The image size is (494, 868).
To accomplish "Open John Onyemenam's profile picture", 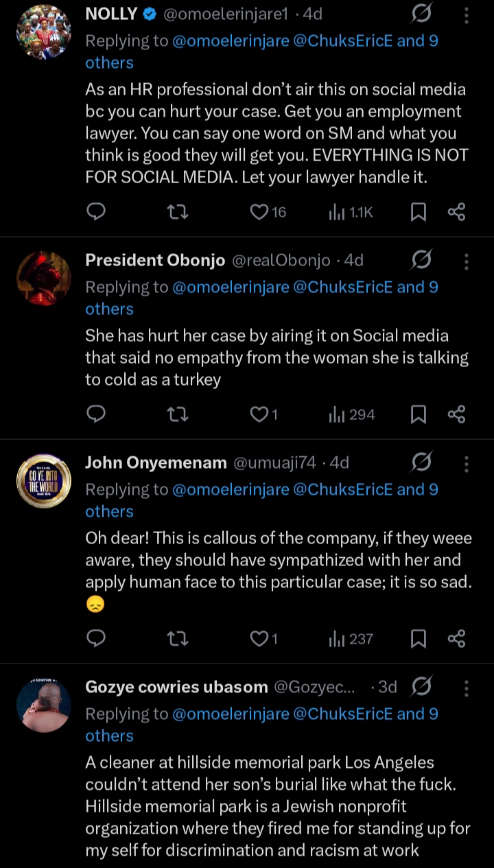I will [x=44, y=480].
